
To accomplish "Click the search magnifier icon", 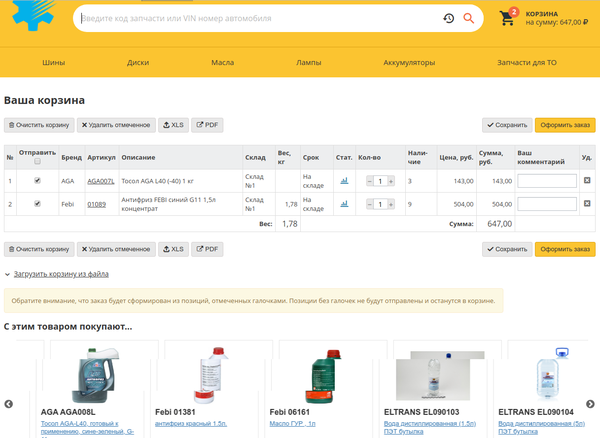I will [x=468, y=18].
